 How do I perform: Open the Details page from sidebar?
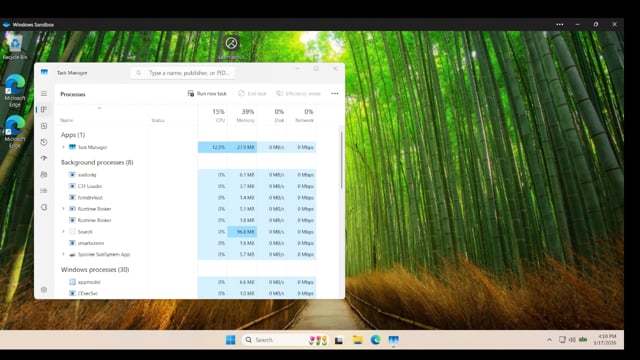pos(44,191)
